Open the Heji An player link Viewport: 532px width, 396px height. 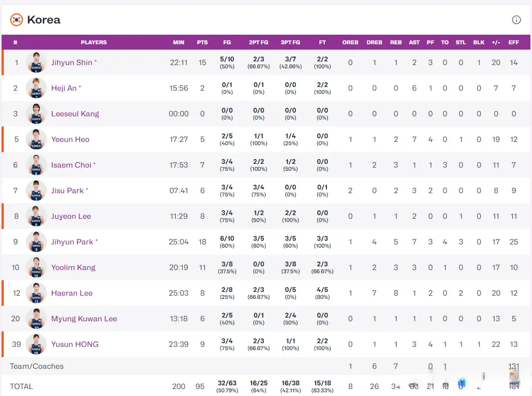(x=64, y=88)
